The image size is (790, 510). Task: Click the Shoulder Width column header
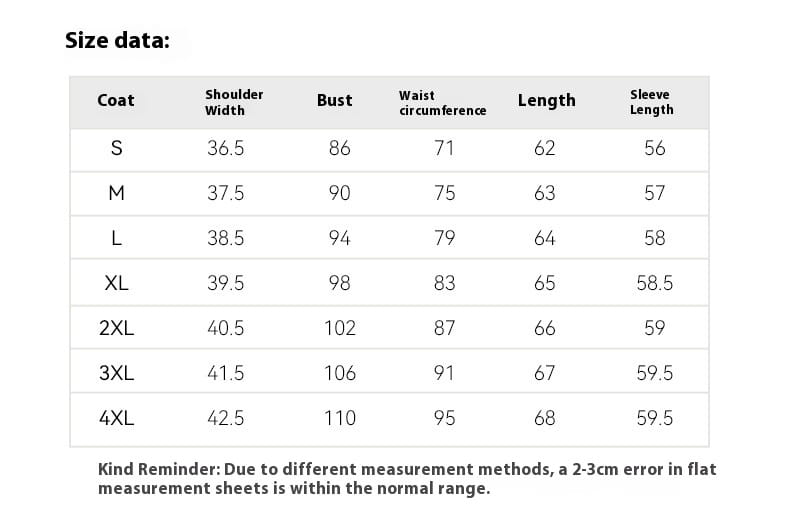(x=234, y=102)
